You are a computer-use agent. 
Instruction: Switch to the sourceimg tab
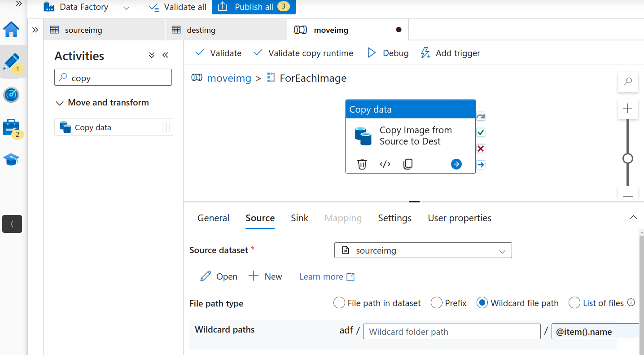point(104,30)
